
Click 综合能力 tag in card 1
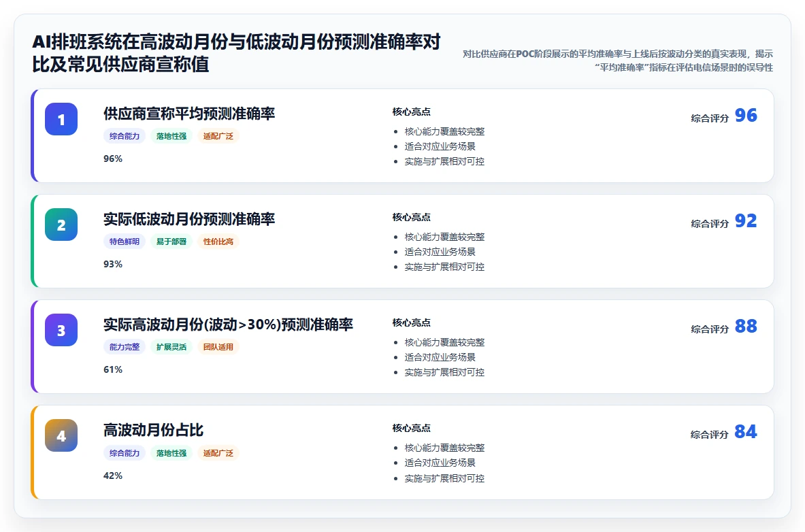pos(125,136)
